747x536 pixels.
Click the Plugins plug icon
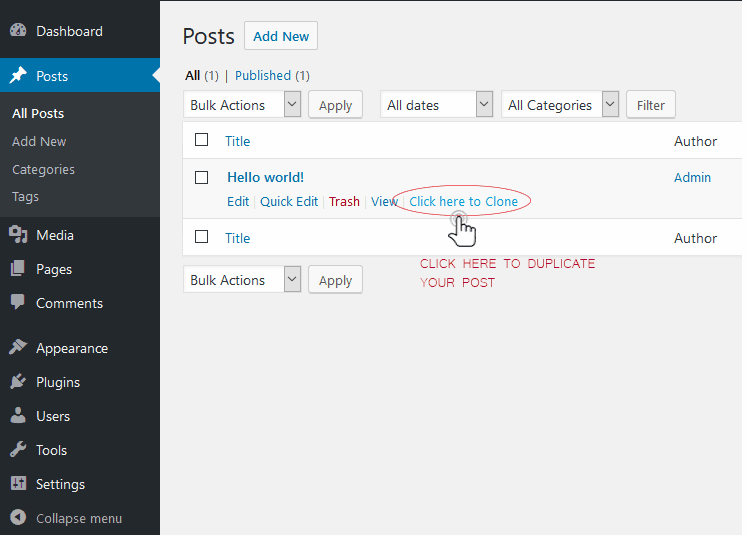[18, 381]
